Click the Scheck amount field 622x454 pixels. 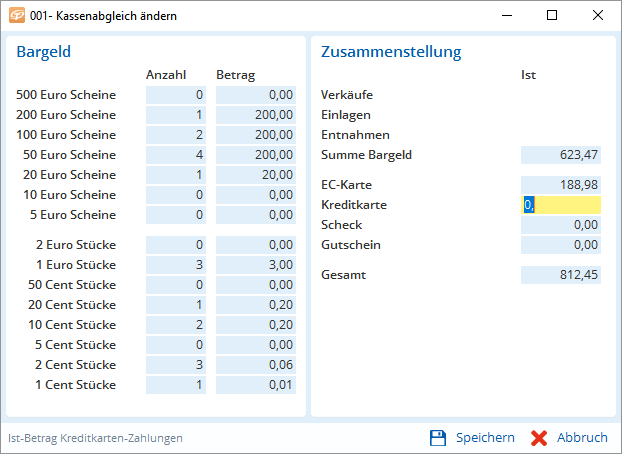click(x=561, y=225)
